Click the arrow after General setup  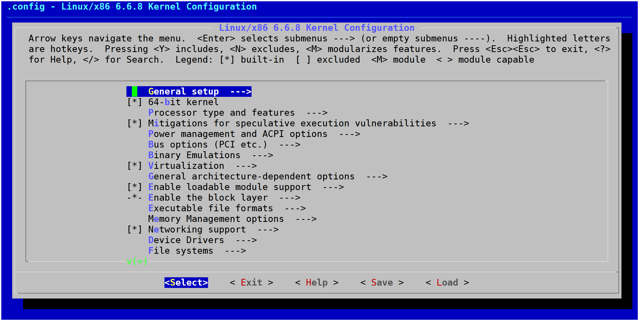coord(241,91)
